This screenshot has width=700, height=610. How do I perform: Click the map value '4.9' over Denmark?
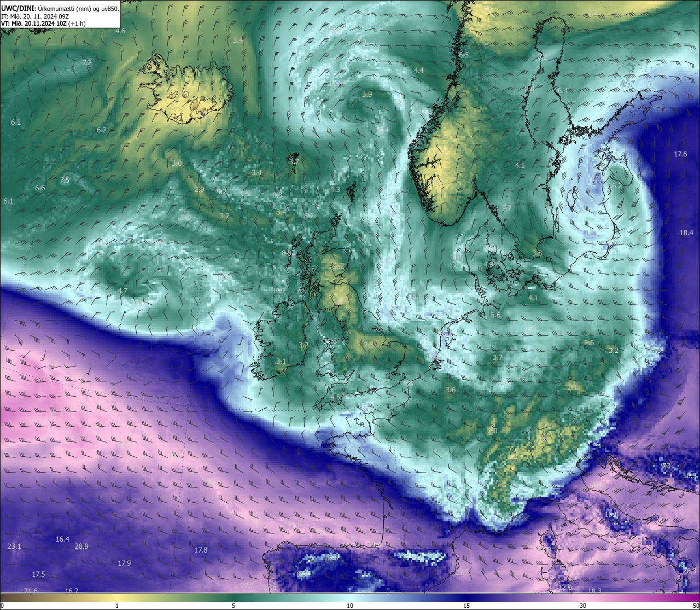point(488,265)
